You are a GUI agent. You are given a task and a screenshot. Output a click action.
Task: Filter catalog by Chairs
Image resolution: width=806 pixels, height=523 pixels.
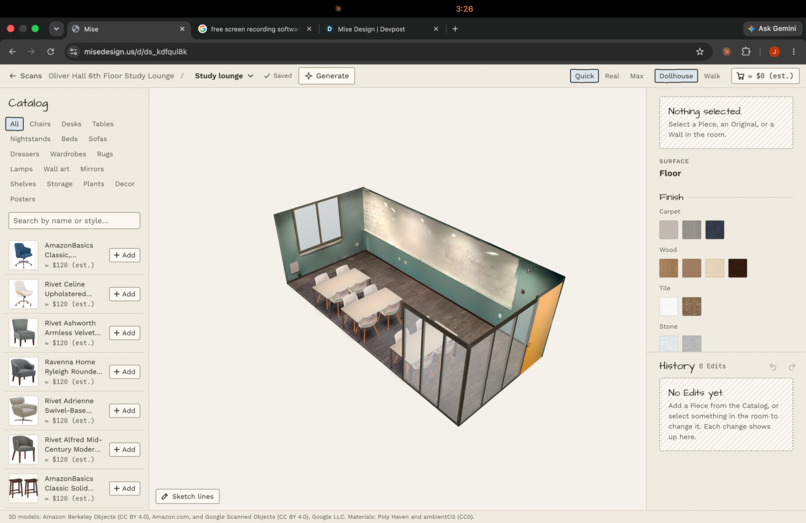pos(40,124)
